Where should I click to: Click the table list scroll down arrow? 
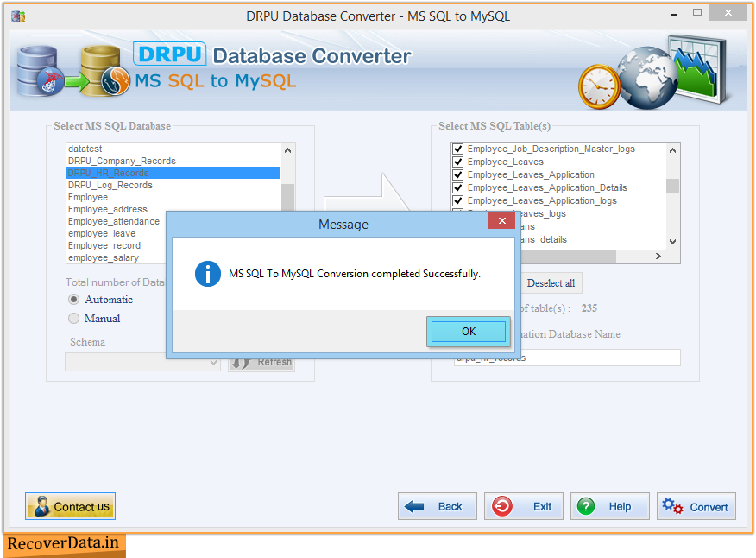(x=672, y=241)
